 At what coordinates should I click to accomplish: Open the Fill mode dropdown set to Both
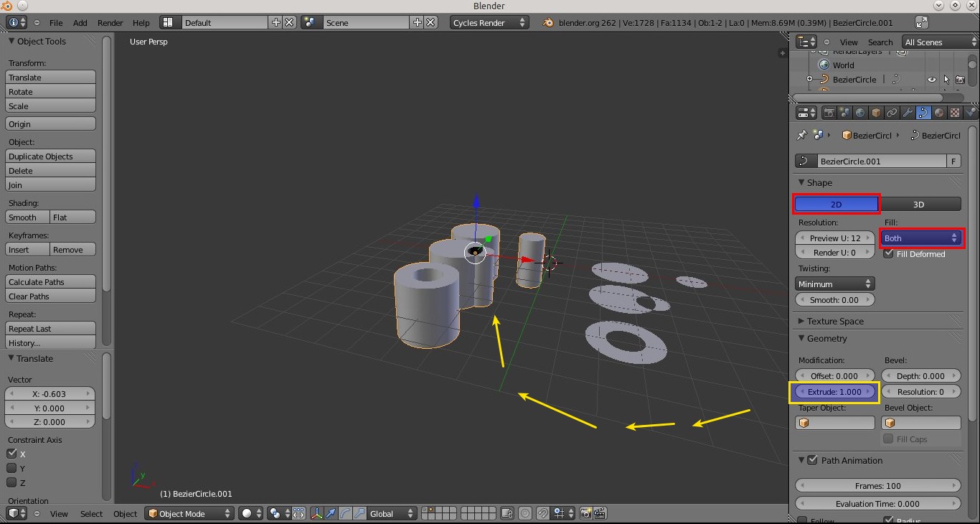tap(921, 238)
